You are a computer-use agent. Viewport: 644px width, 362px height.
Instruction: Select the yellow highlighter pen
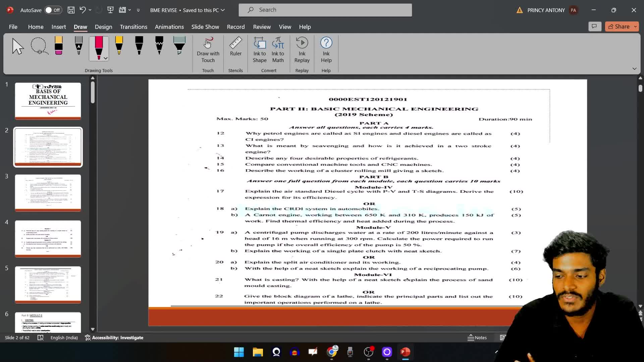point(119,46)
